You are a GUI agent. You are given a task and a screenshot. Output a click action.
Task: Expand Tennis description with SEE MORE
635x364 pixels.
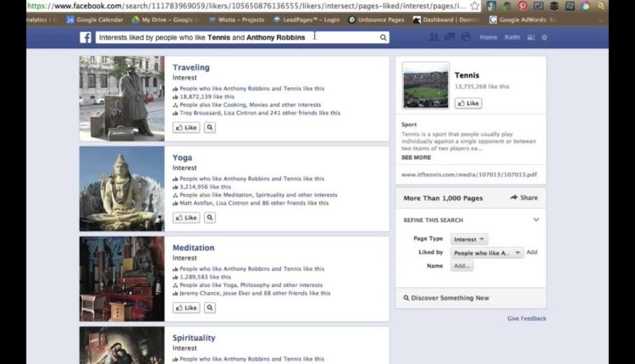point(416,157)
